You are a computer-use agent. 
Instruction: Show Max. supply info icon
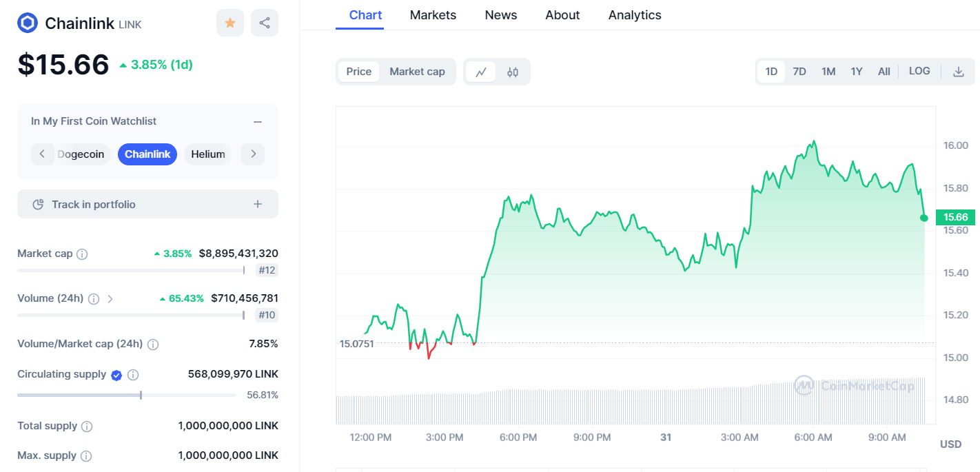[x=86, y=456]
